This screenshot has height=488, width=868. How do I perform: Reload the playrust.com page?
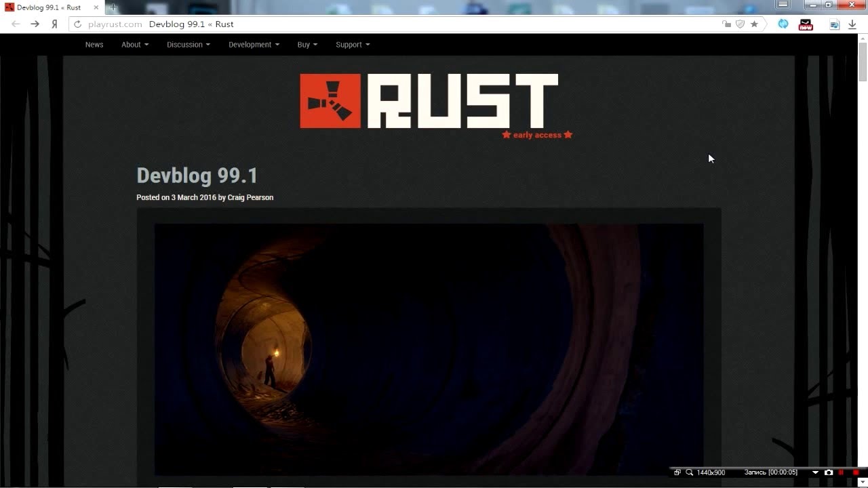pos(77,24)
